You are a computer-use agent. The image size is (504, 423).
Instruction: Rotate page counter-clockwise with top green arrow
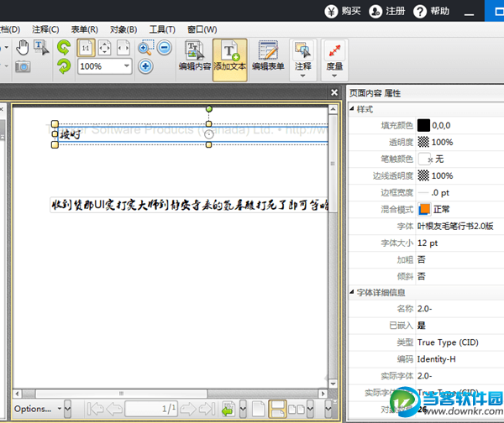coord(64,48)
